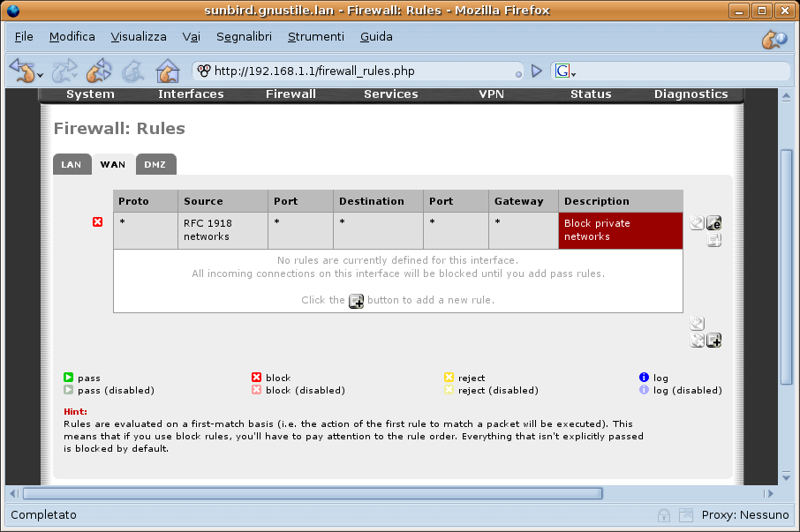
Task: Click the horizontal scrollbar at the bottom
Action: (313, 493)
